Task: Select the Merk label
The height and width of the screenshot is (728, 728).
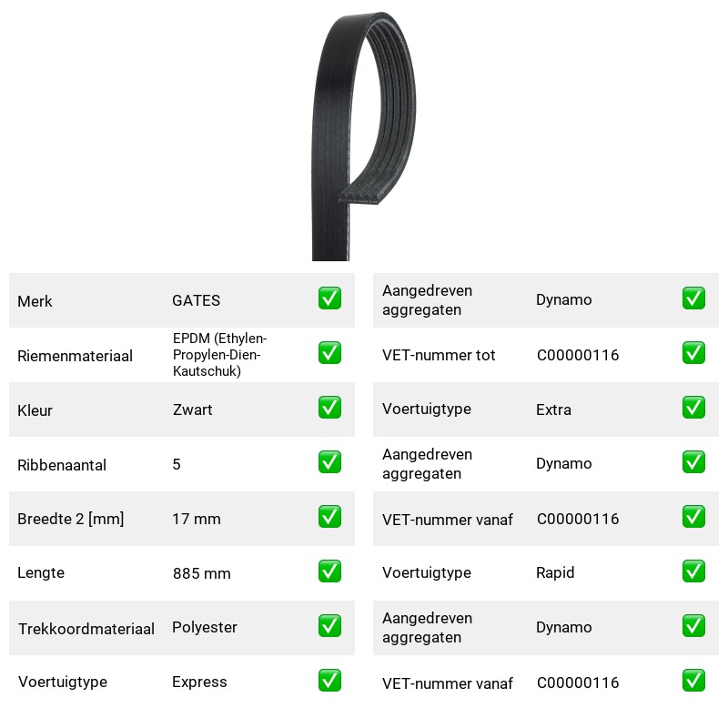Action: [35, 301]
